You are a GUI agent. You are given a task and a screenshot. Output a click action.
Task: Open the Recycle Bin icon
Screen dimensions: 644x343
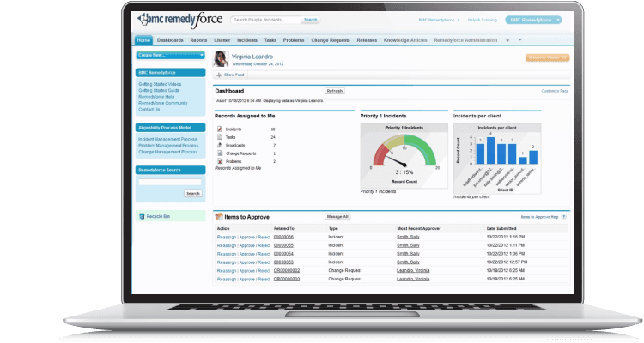142,216
